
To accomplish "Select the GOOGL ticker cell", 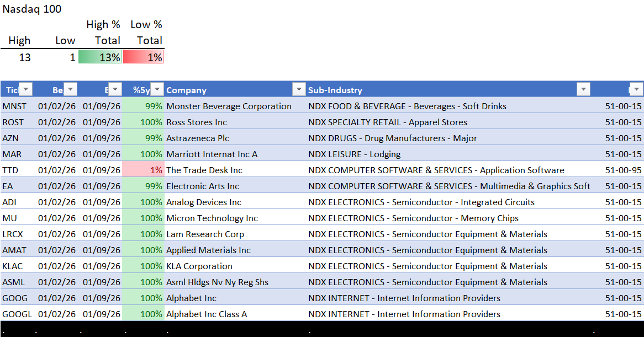I will 17,314.
